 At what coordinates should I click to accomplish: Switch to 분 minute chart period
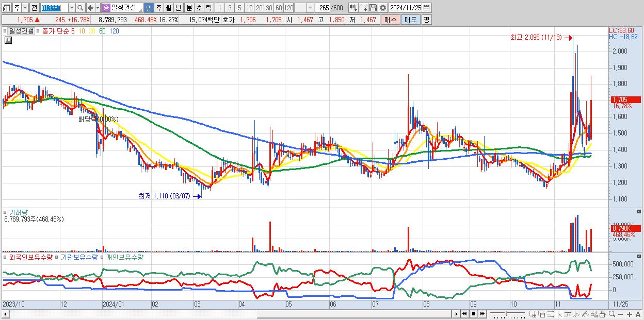tap(189, 8)
